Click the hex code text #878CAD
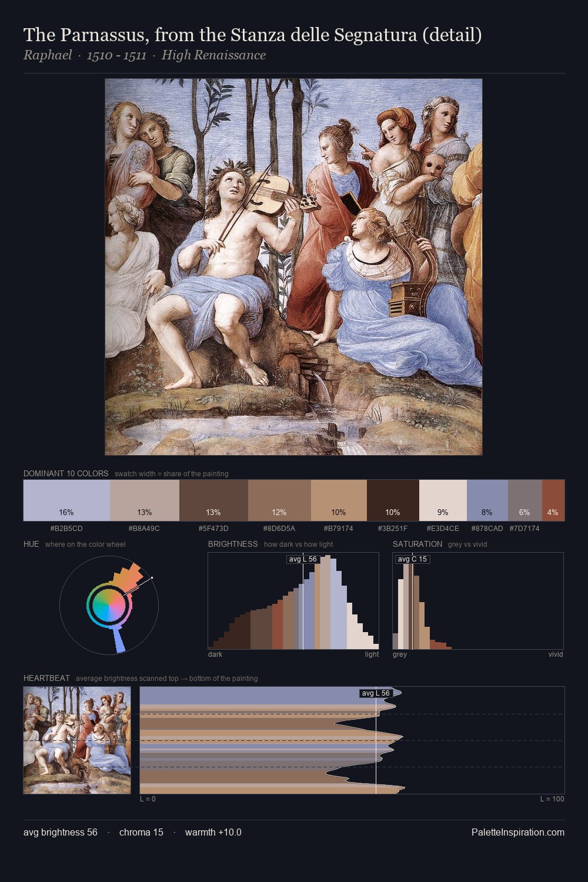 point(487,529)
